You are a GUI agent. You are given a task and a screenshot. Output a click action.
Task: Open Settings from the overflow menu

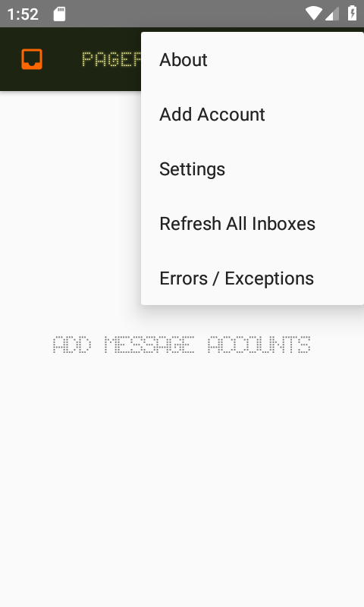pyautogui.click(x=253, y=169)
